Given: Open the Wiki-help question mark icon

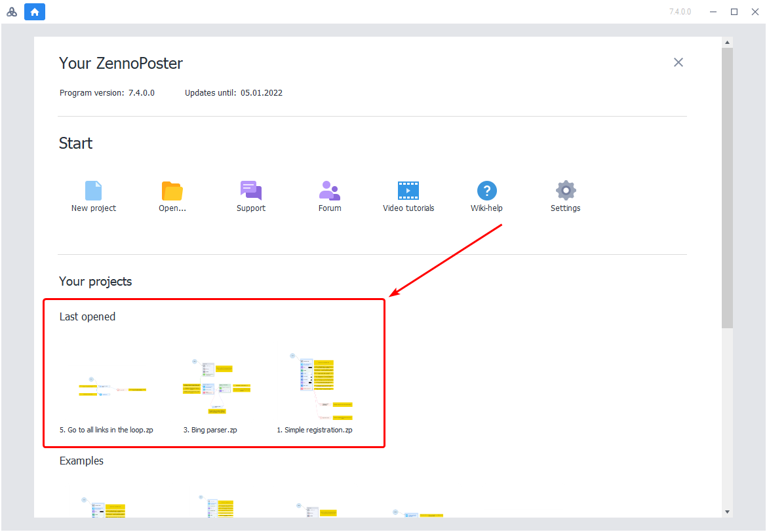Looking at the screenshot, I should pos(486,191).
